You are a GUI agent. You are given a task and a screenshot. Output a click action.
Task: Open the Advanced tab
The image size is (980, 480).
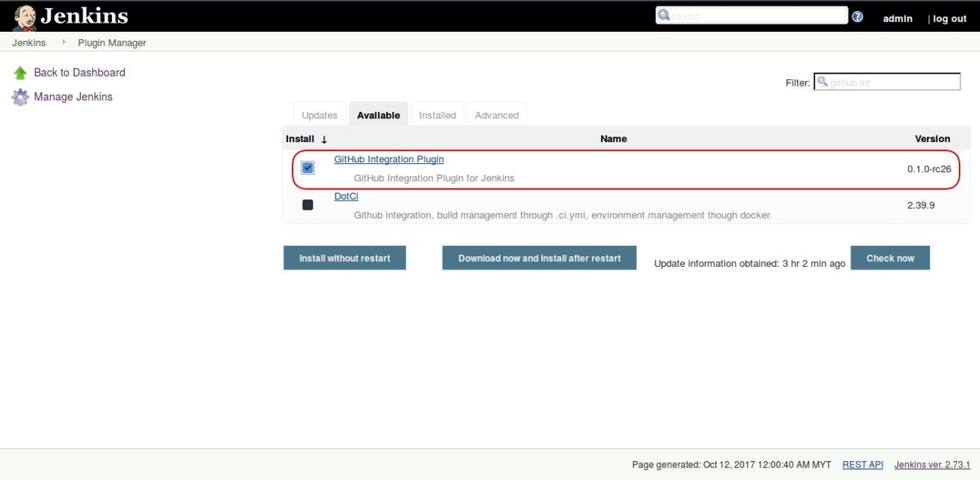click(x=497, y=115)
